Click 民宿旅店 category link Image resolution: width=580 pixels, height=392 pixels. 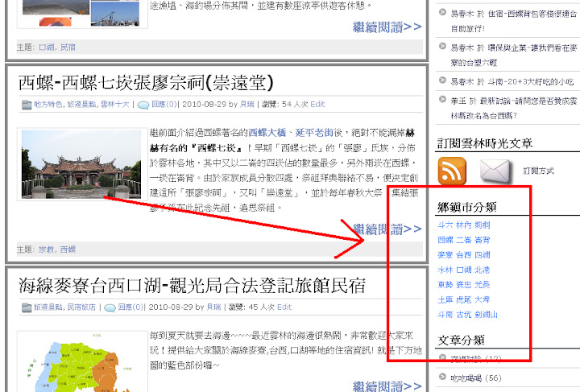pos(81,307)
